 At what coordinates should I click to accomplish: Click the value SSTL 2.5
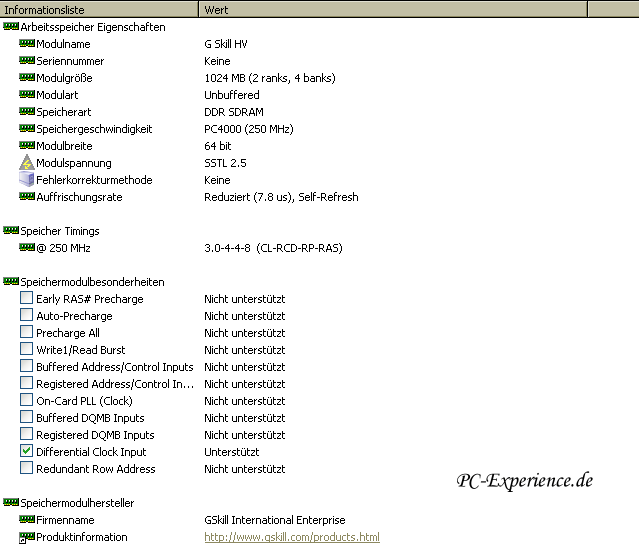tap(225, 163)
